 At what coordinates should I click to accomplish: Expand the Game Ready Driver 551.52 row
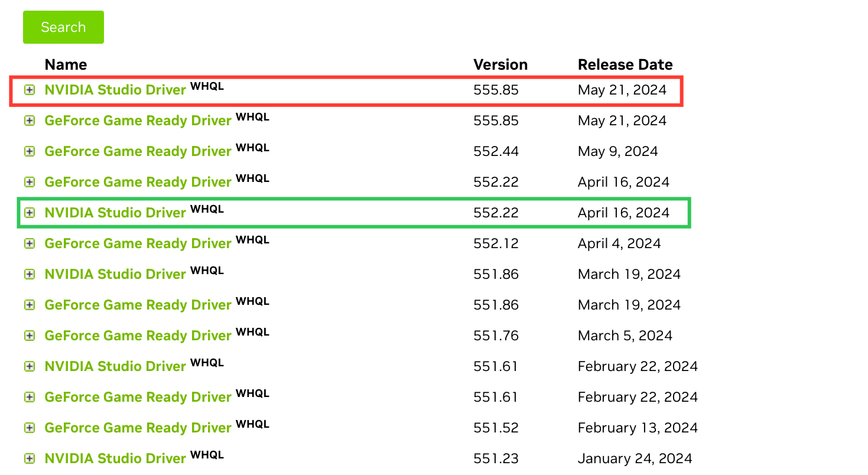coord(30,428)
